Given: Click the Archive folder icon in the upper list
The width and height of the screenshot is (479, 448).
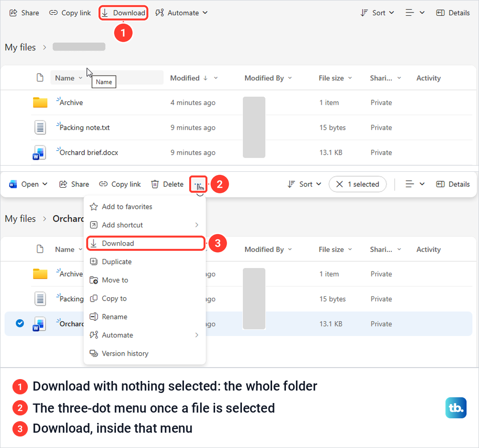Looking at the screenshot, I should pos(40,102).
